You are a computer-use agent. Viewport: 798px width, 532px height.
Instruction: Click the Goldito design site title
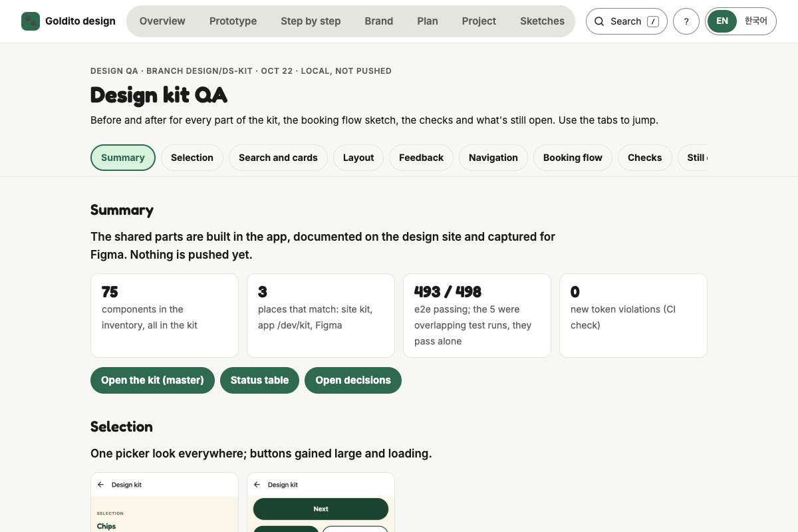coord(80,21)
